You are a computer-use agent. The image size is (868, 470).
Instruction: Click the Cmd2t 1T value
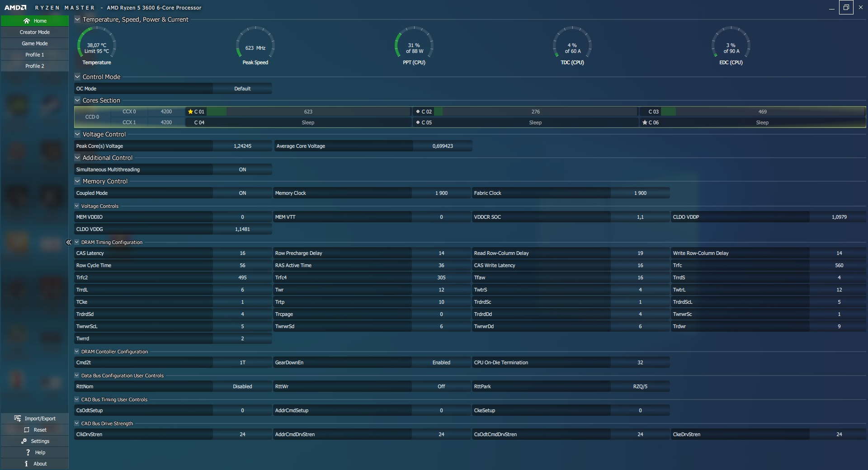tap(242, 362)
